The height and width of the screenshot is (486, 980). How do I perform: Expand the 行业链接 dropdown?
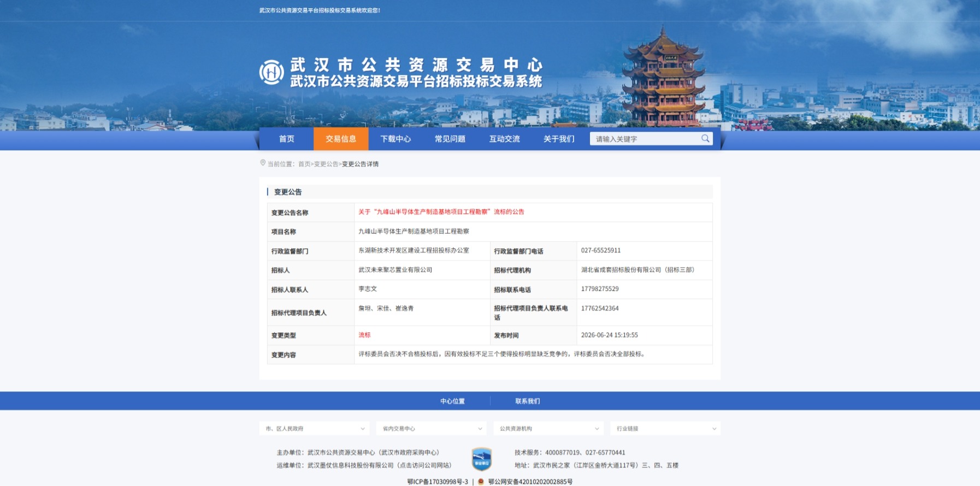665,429
